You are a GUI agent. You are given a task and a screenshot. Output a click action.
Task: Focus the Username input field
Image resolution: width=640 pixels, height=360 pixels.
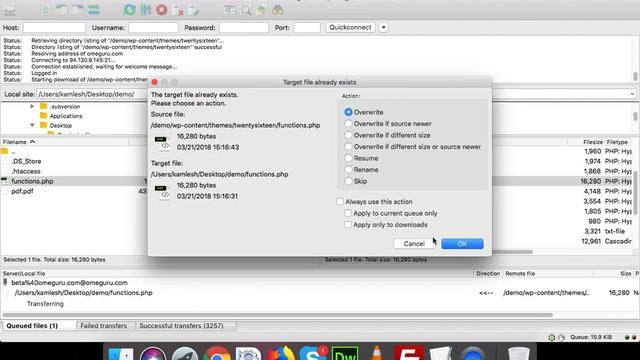[153, 27]
